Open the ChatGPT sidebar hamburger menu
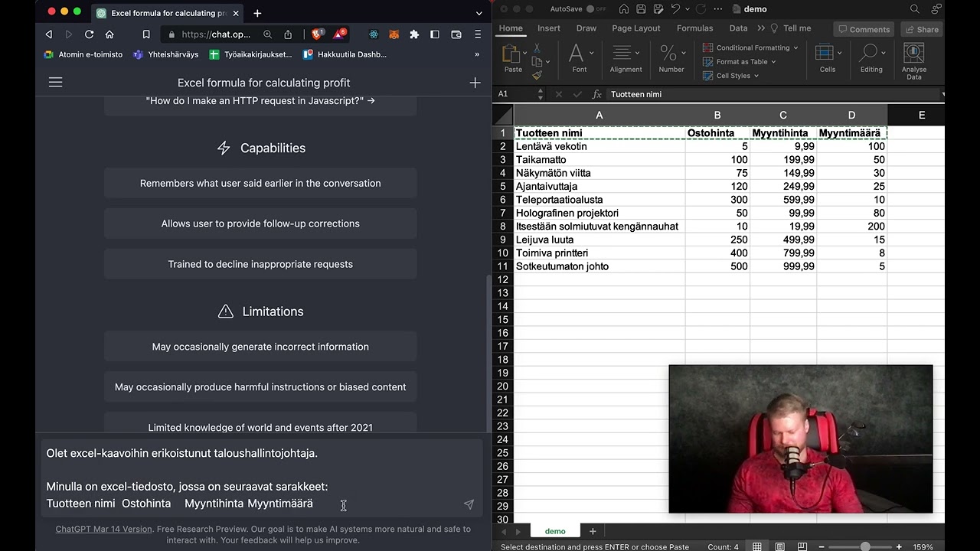This screenshot has height=551, width=980. pos(56,82)
